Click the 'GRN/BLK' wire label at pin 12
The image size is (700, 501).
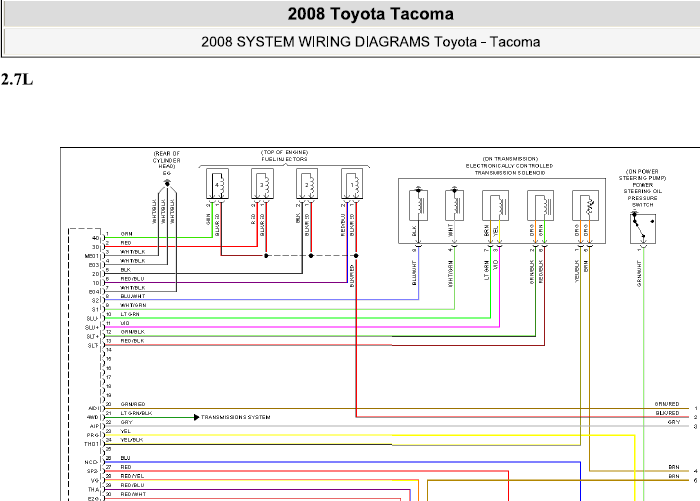[x=133, y=332]
